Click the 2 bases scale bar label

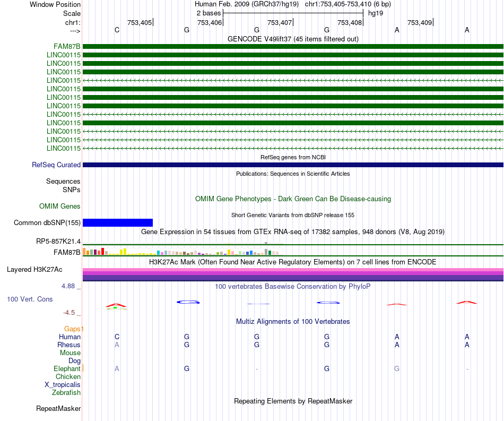tap(208, 13)
